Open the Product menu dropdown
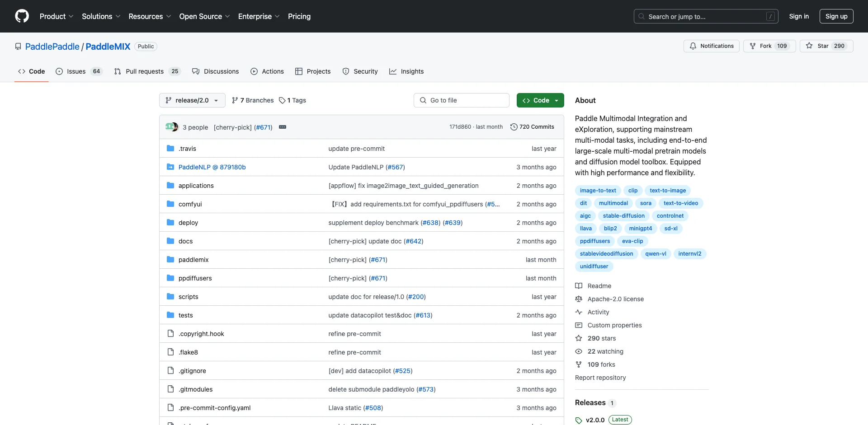Image resolution: width=868 pixels, height=425 pixels. point(57,16)
